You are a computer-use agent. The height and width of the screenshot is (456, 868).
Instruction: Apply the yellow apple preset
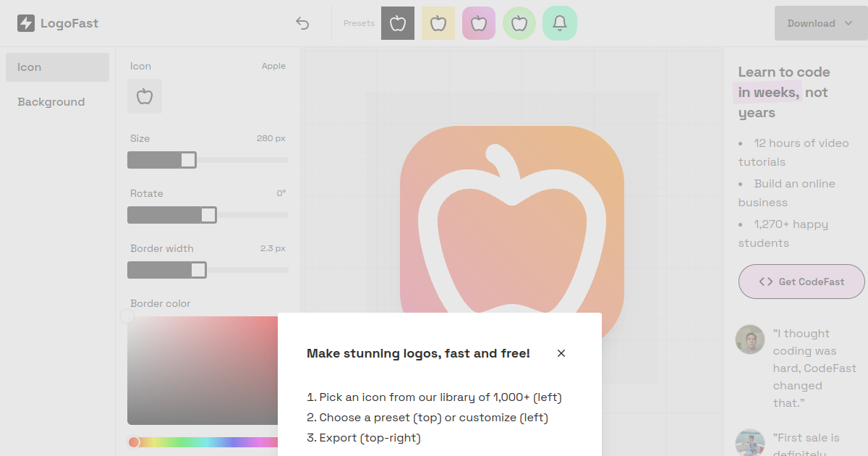click(438, 23)
